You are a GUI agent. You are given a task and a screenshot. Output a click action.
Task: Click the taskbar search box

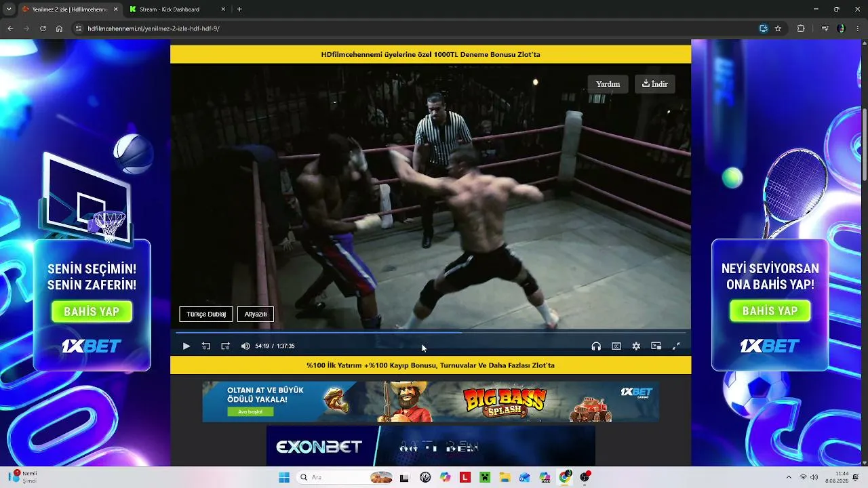[346, 477]
